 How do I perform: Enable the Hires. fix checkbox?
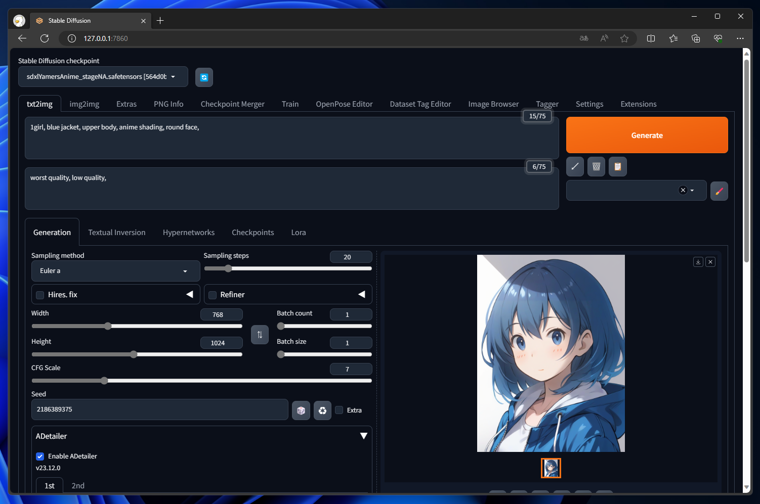(40, 295)
